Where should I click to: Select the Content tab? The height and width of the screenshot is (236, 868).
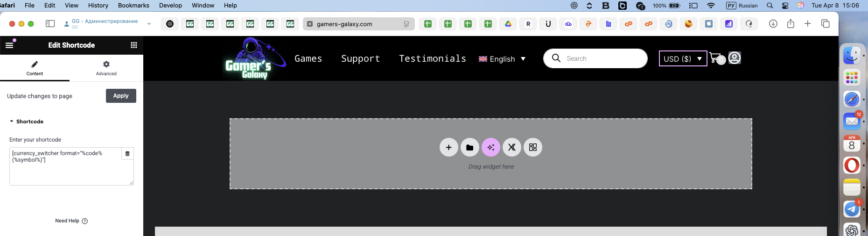[35, 68]
